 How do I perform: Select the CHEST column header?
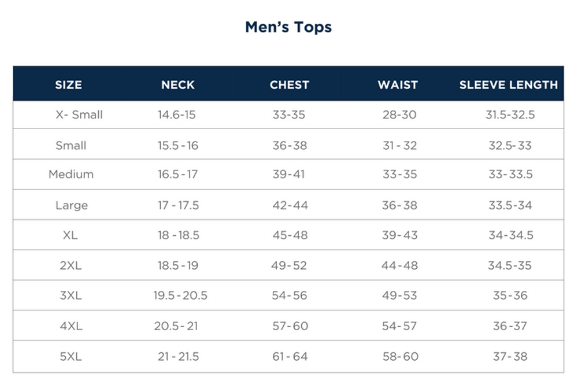[x=290, y=85]
